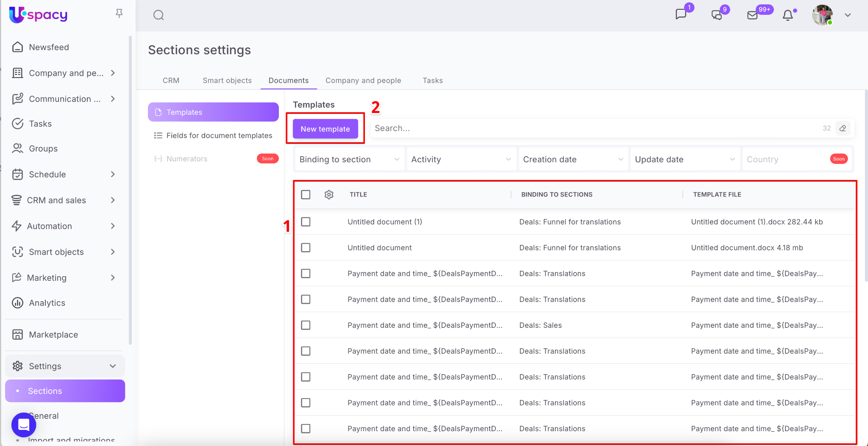Viewport: 868px width, 446px height.
Task: Open the group chats icon with badge 9
Action: [x=717, y=16]
